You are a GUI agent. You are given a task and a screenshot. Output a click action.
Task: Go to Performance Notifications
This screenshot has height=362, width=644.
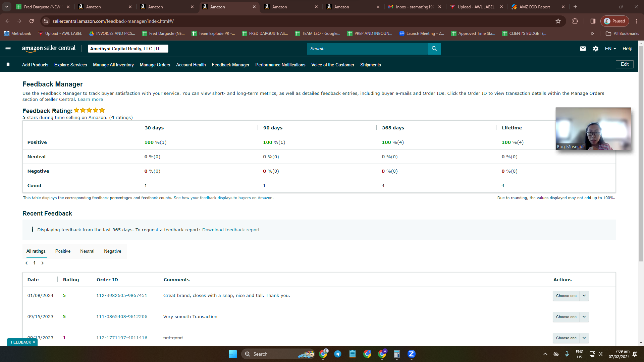pyautogui.click(x=280, y=65)
